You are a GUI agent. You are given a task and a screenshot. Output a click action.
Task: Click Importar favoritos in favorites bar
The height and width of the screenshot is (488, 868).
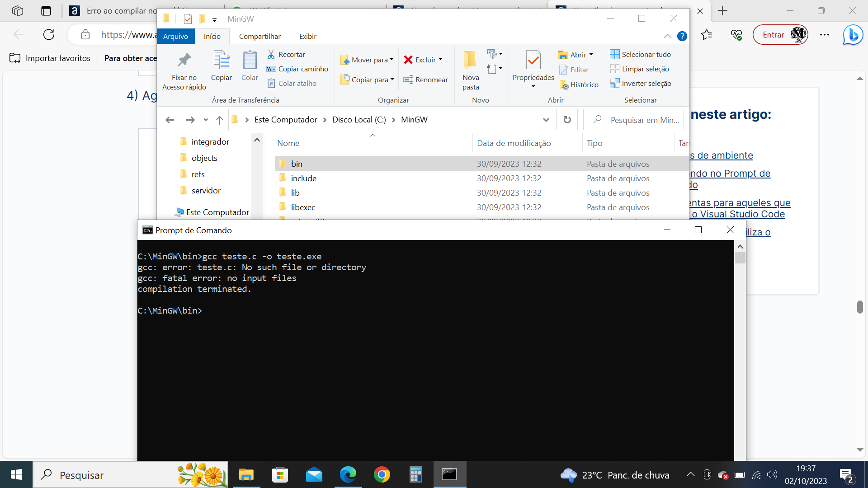(50, 58)
